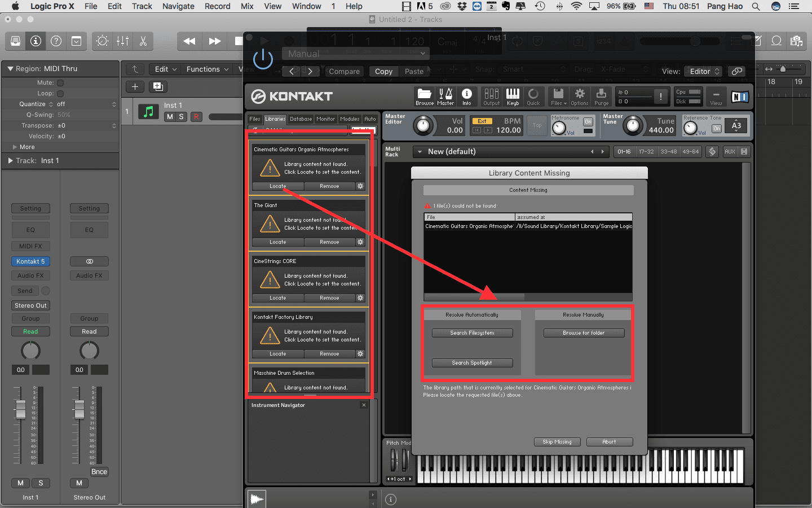Toggle the Ext BPM sync button
The width and height of the screenshot is (812, 508).
(482, 121)
